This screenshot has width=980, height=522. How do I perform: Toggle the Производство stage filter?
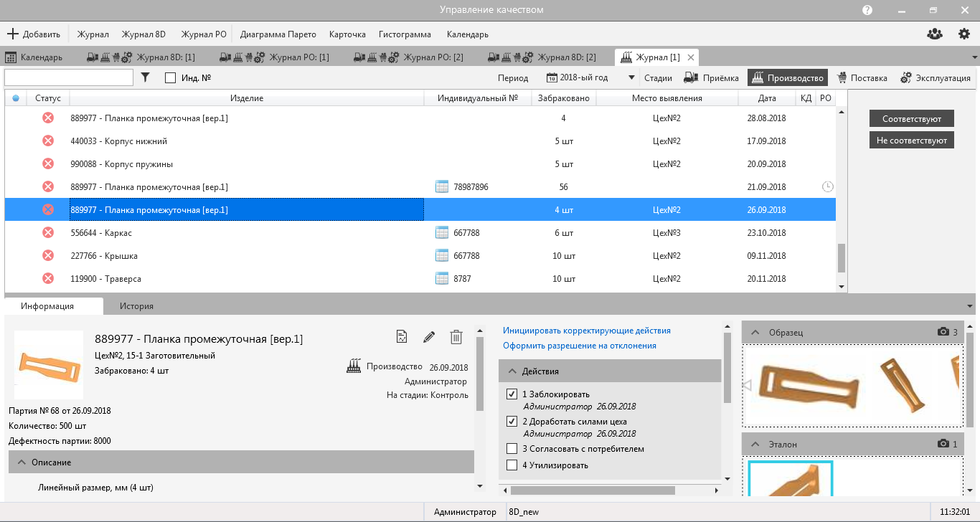(788, 77)
